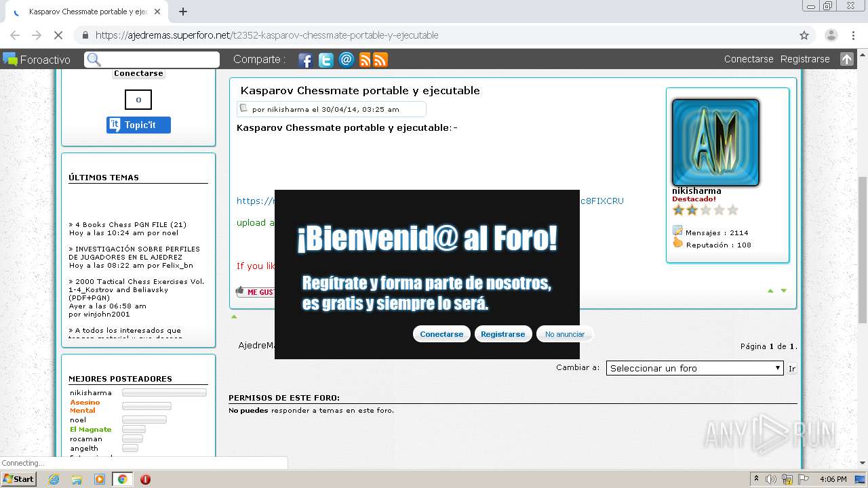The image size is (868, 488).
Task: Open nikisharma's AM avatar image
Action: click(715, 142)
